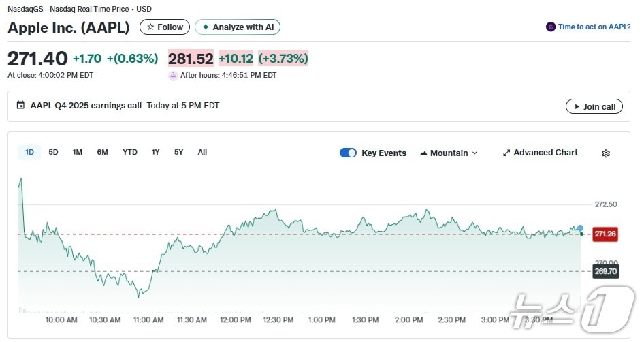Screen dimensions: 644x342
Task: Open chart settings gear icon
Action: (x=605, y=153)
